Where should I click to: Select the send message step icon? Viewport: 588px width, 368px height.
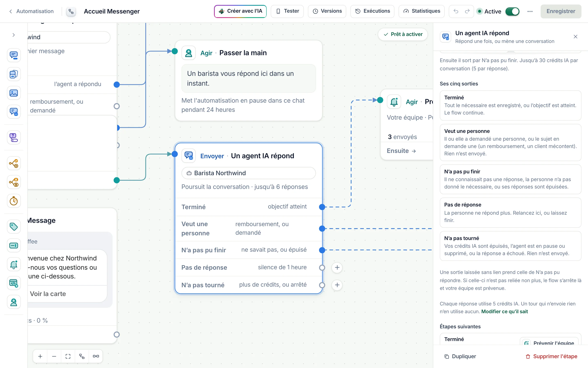tap(14, 55)
